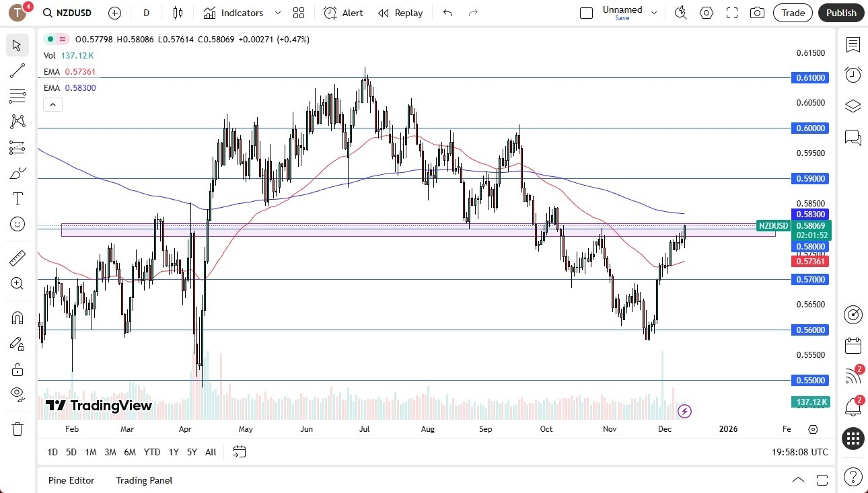Viewport: 868px width, 493px height.
Task: Switch to the Pine Editor tab
Action: point(71,480)
